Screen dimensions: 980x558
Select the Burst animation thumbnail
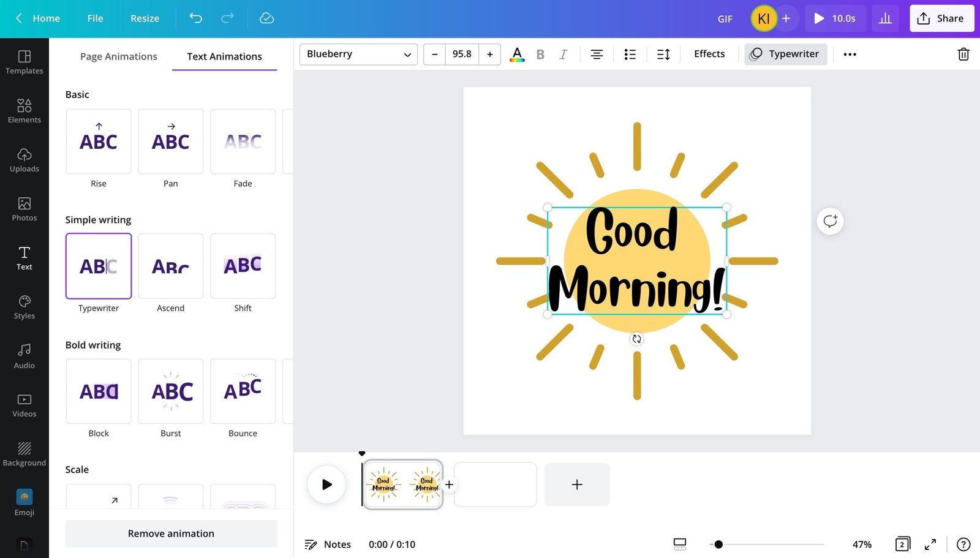coord(171,392)
